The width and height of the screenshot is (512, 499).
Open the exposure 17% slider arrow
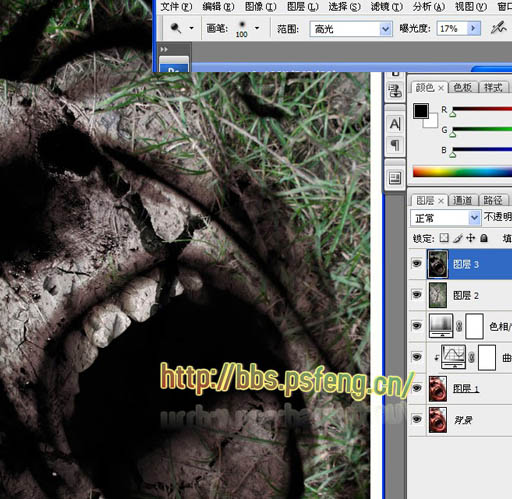pos(474,28)
